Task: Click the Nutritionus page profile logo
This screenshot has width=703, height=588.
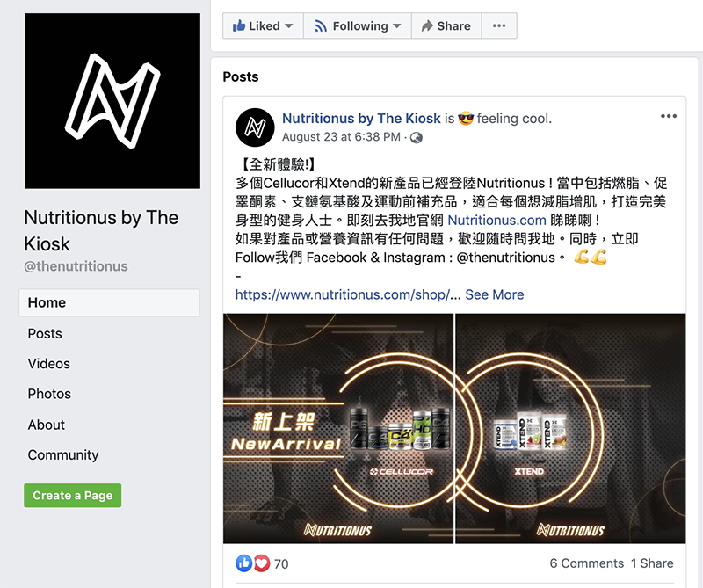Action: coord(112,101)
